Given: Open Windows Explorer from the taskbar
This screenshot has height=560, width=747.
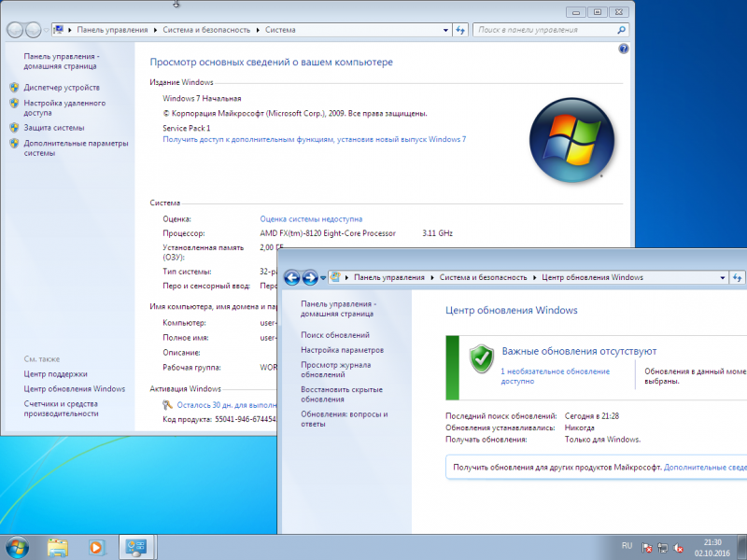Looking at the screenshot, I should [x=57, y=548].
